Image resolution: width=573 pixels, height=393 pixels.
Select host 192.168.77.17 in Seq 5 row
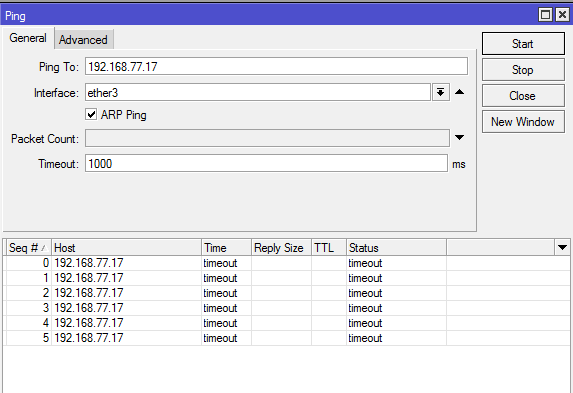[x=89, y=338]
